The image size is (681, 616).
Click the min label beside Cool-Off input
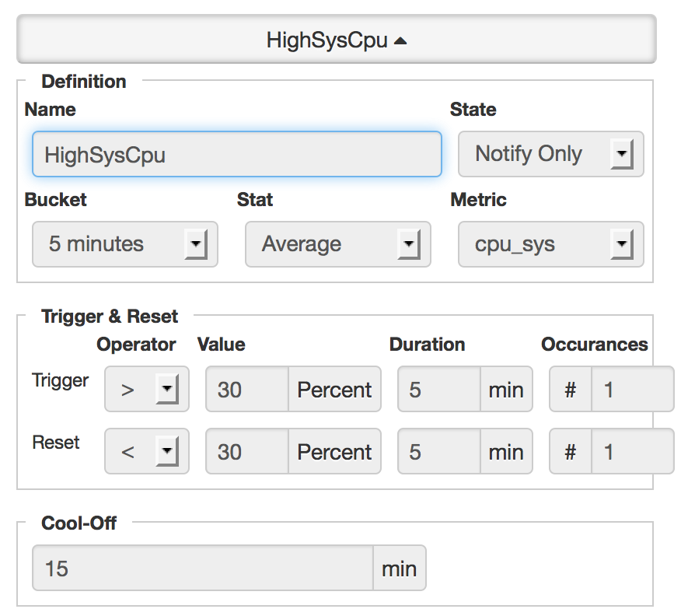click(x=400, y=568)
